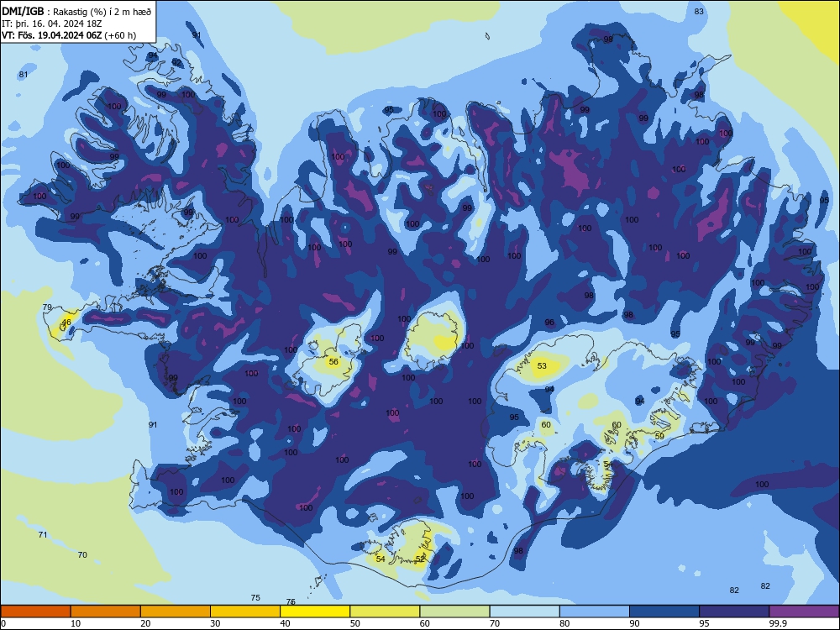This screenshot has height=630, width=840.
Task: Click the 76 value near the bottom edge
Action: (291, 602)
